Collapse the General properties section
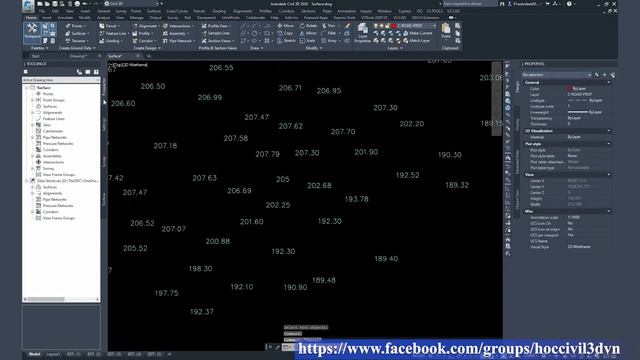The width and height of the screenshot is (640, 360). 609,82
